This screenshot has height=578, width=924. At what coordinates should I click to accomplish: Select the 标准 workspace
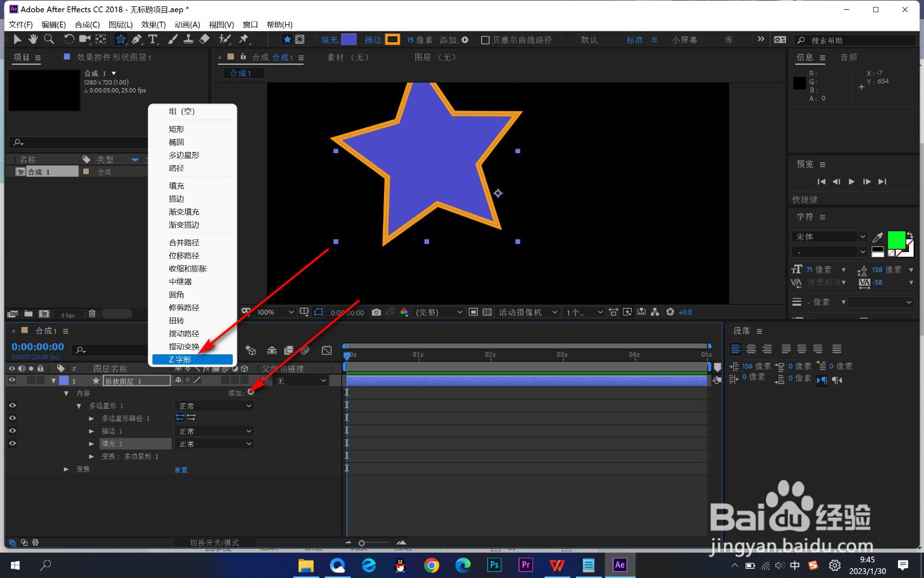coord(635,40)
